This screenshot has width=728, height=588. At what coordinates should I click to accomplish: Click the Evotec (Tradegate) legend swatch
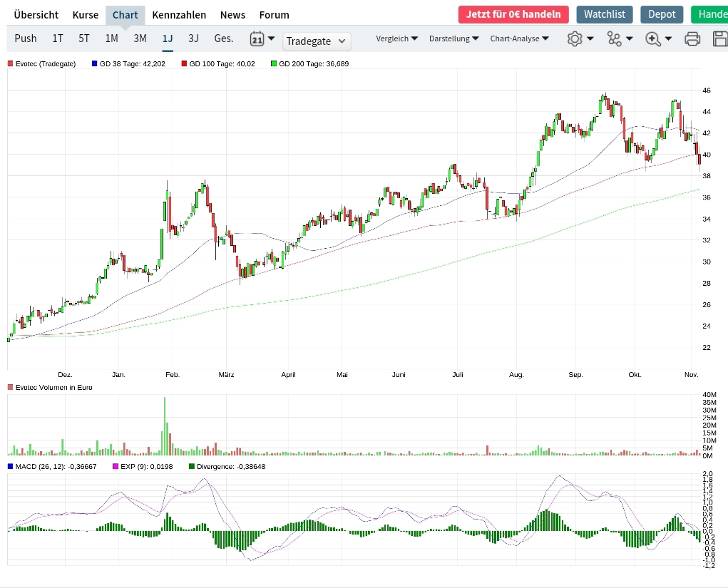(x=10, y=63)
